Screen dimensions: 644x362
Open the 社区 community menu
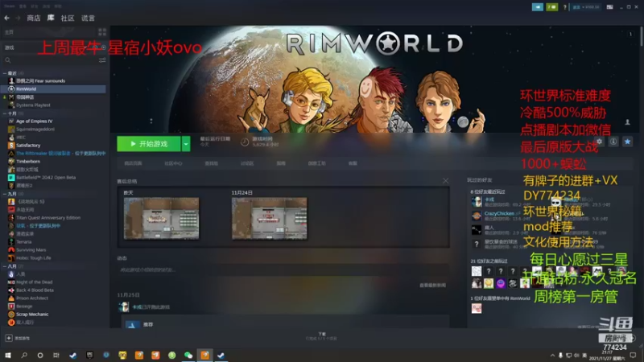68,18
